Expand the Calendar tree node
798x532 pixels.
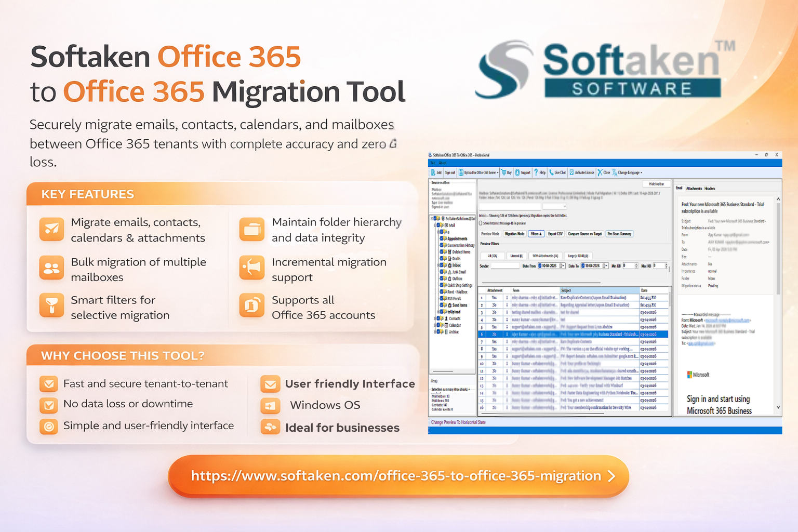tap(435, 325)
